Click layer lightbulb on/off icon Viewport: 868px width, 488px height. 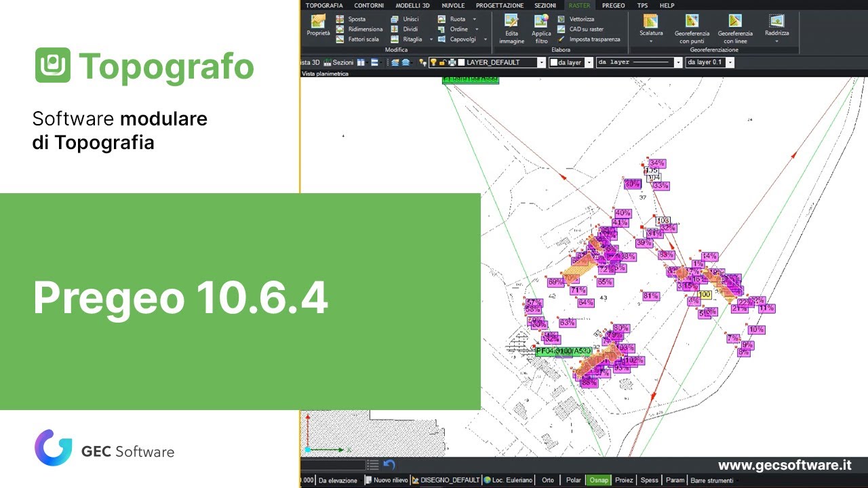pyautogui.click(x=433, y=62)
